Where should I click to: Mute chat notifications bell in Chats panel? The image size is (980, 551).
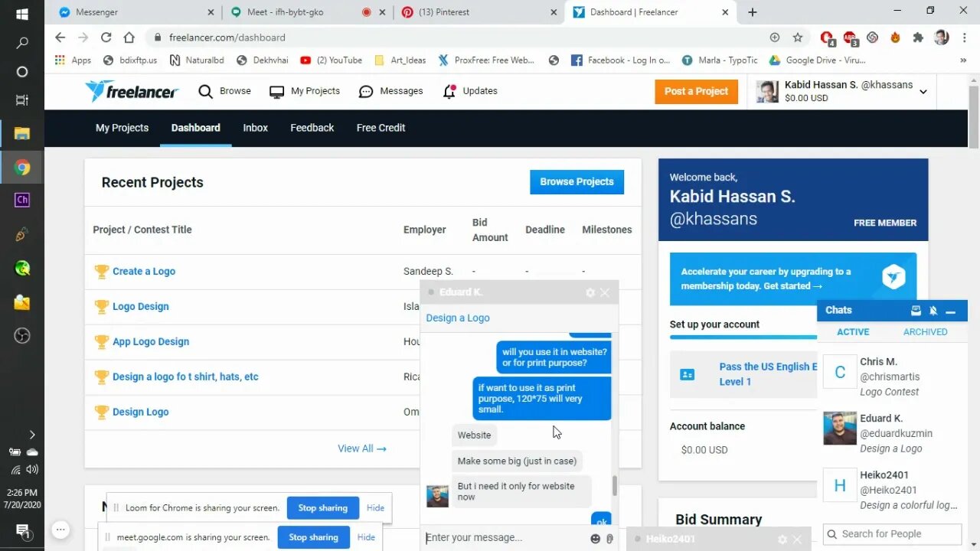tap(933, 311)
